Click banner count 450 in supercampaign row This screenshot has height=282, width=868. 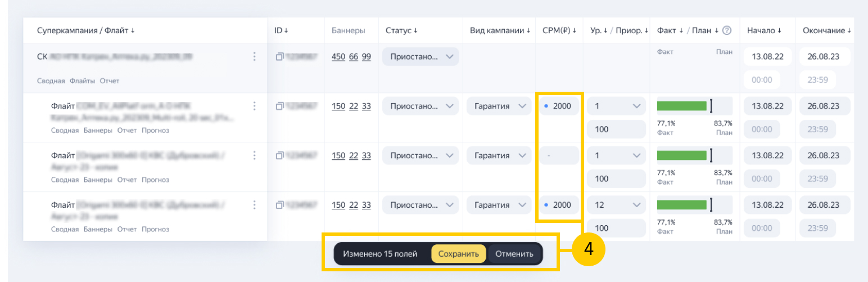click(x=338, y=56)
